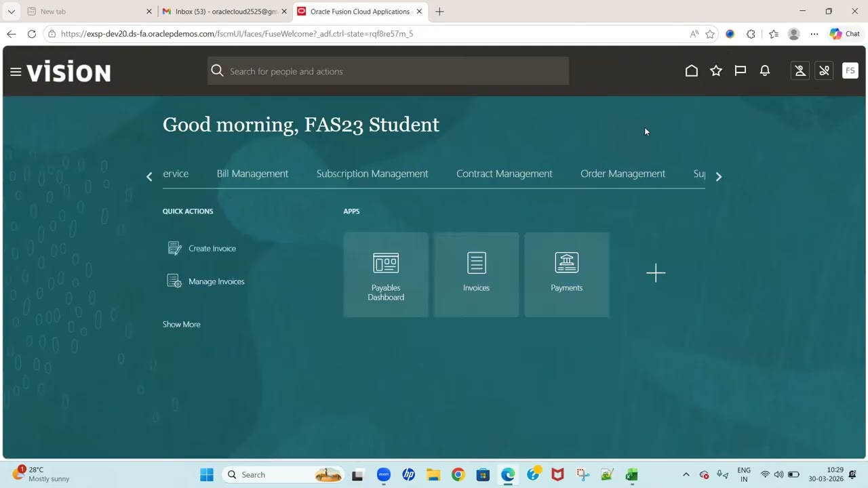Image resolution: width=868 pixels, height=488 pixels.
Task: Switch to Bill Management tab
Action: pyautogui.click(x=252, y=174)
